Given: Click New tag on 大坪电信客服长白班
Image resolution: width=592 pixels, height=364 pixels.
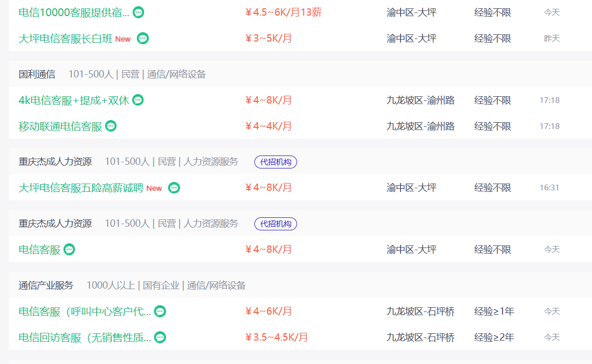Looking at the screenshot, I should click(123, 39).
